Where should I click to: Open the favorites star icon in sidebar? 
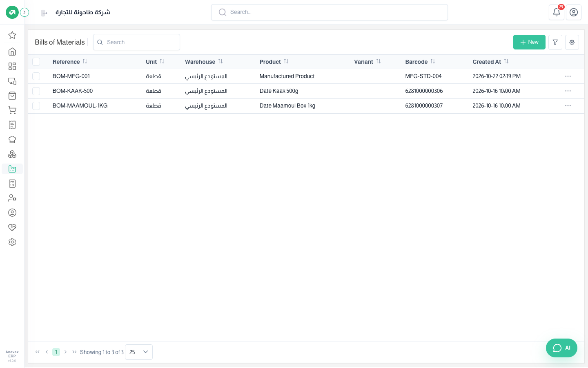point(12,35)
